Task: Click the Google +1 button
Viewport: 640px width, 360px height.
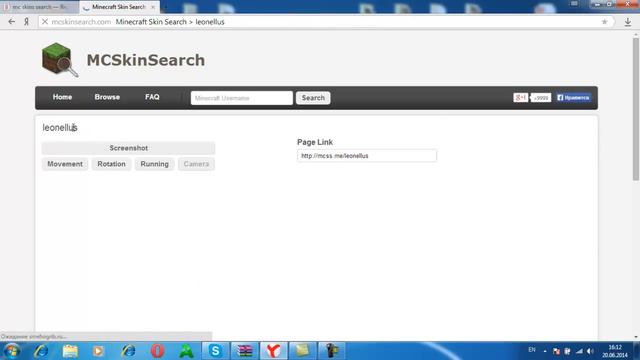Action: [520, 98]
